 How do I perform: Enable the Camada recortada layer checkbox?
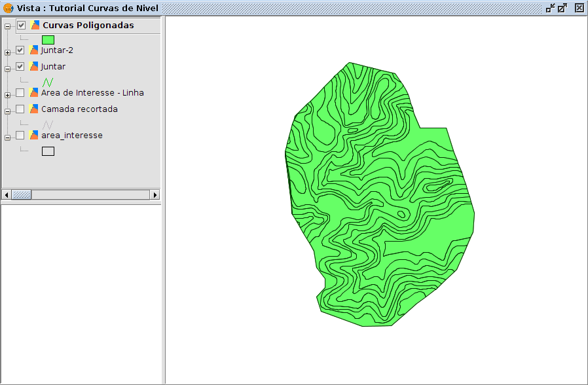pyautogui.click(x=20, y=109)
